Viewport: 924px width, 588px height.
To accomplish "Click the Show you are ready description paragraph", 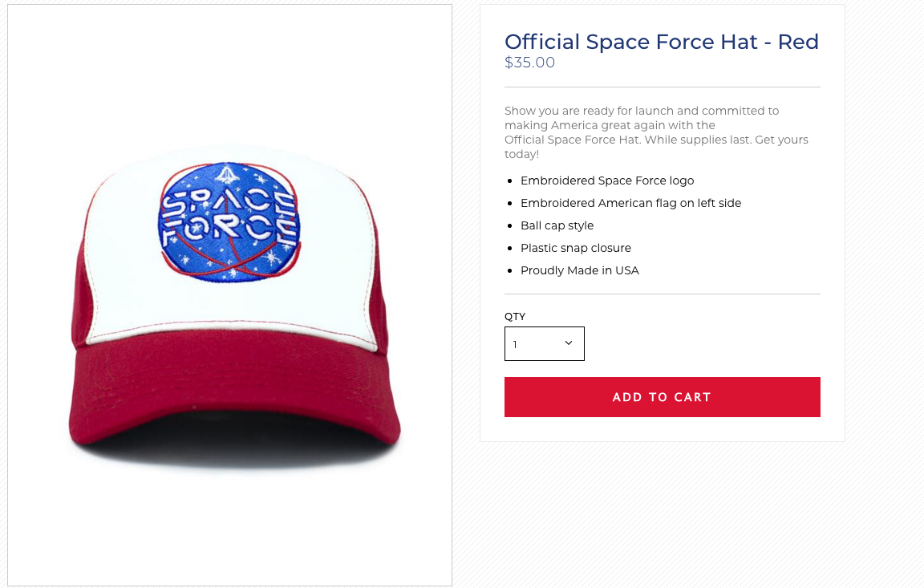I will 656,132.
